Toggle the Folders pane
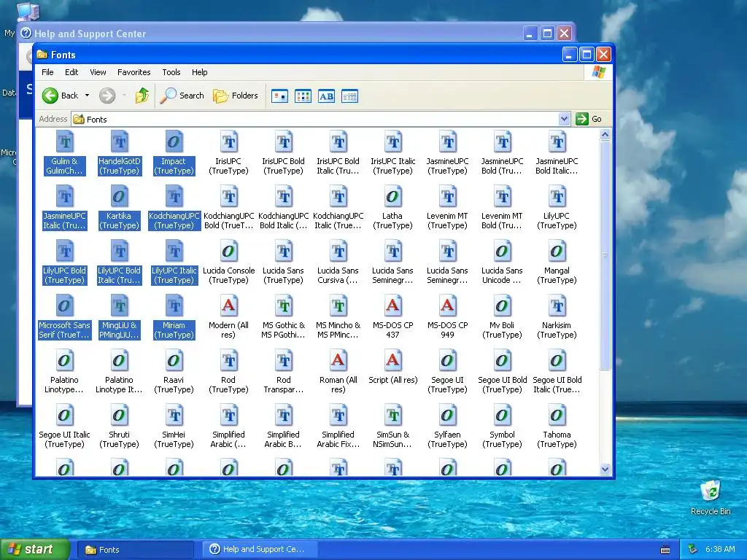The width and height of the screenshot is (747, 560). click(x=236, y=96)
